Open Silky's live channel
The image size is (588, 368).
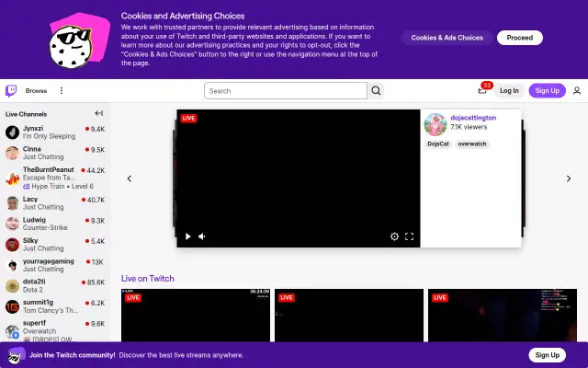click(x=55, y=244)
